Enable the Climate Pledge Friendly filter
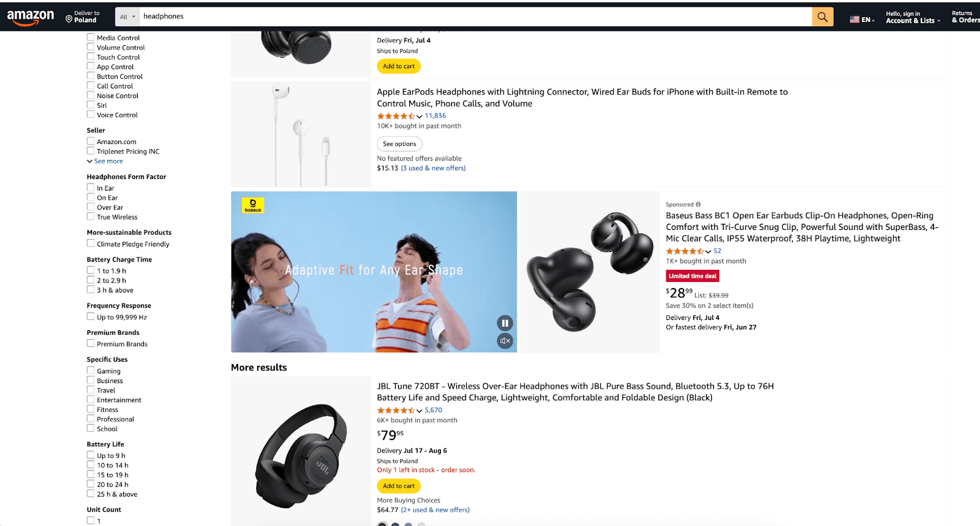Viewport: 980px width, 526px height. pos(90,243)
